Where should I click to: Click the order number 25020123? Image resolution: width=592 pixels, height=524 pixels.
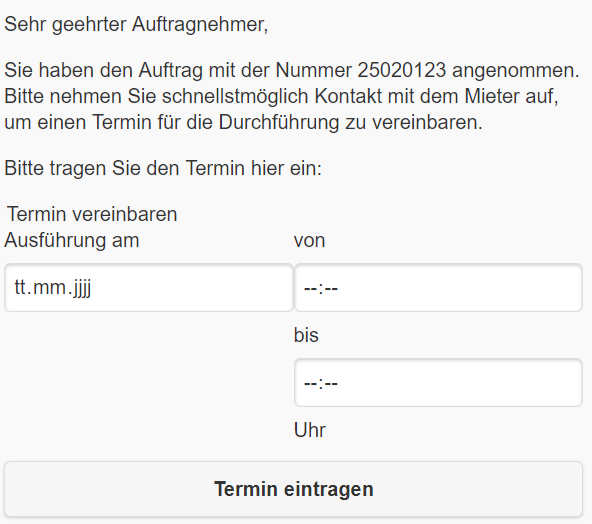402,70
